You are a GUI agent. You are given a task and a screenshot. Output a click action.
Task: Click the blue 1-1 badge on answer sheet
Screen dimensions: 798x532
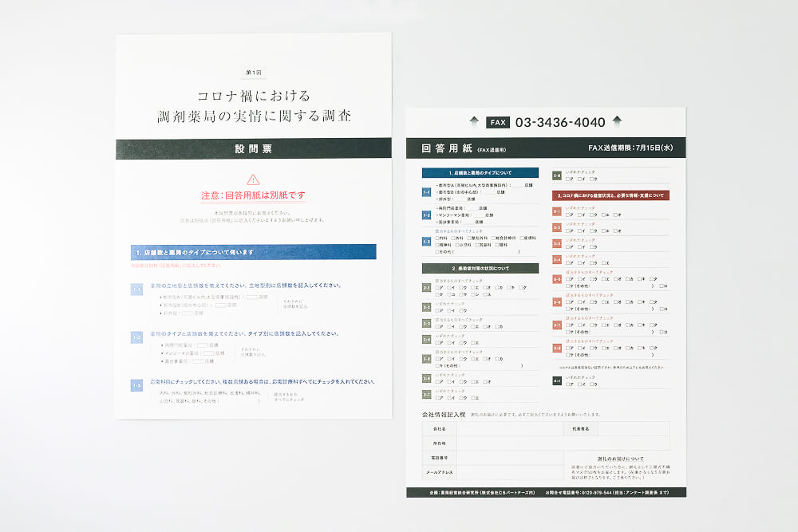click(427, 192)
